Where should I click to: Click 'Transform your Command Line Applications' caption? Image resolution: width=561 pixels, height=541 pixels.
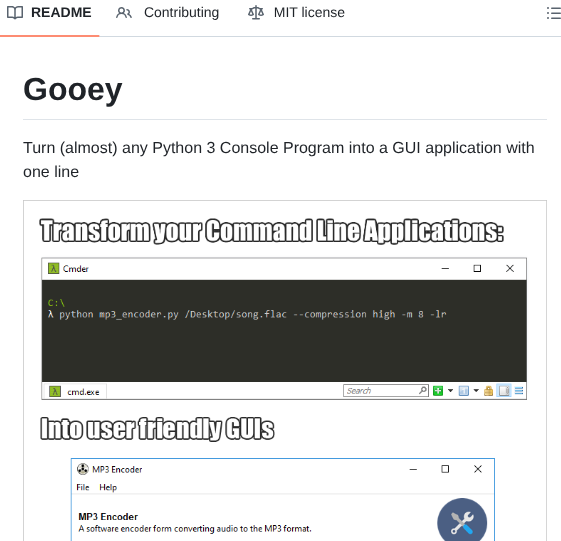pyautogui.click(x=272, y=231)
